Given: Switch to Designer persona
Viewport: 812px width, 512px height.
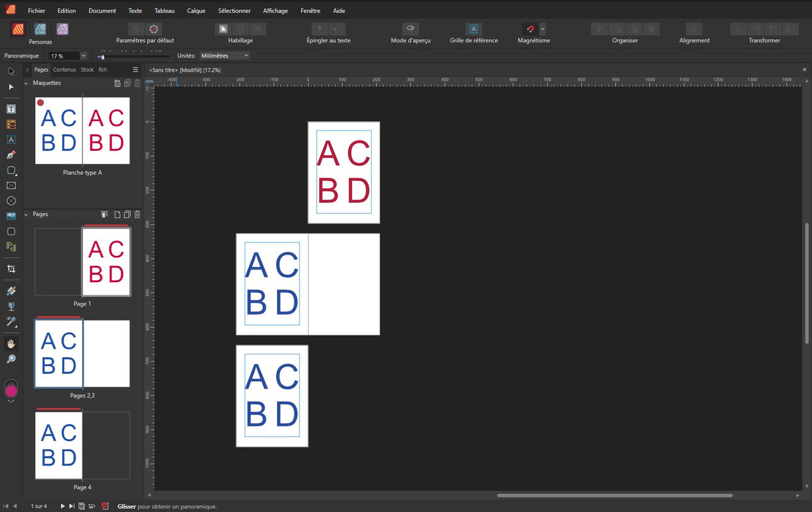Looking at the screenshot, I should 40,29.
